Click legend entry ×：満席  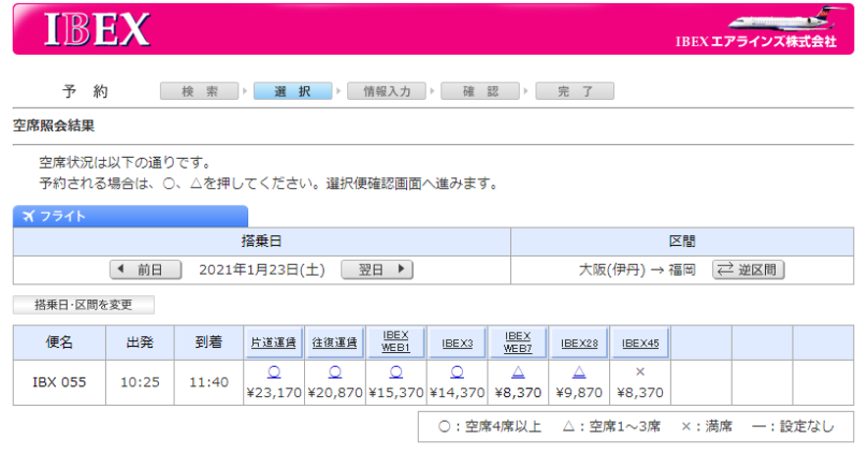707,427
